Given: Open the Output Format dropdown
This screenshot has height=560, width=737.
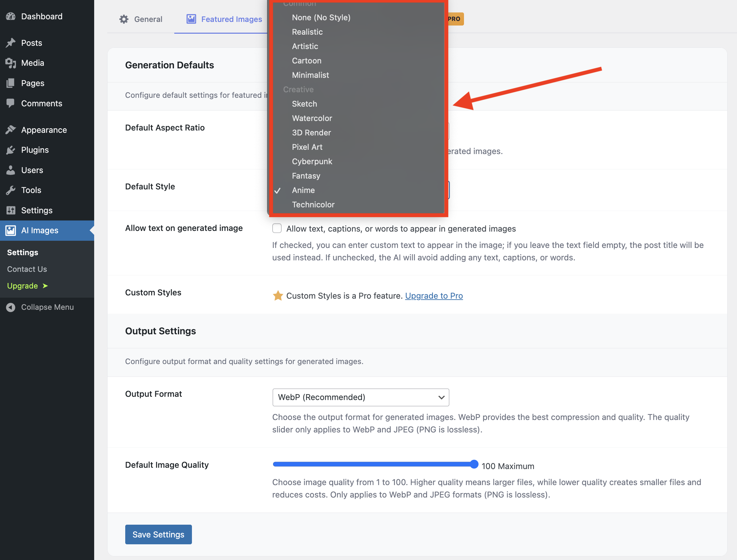Looking at the screenshot, I should click(361, 397).
